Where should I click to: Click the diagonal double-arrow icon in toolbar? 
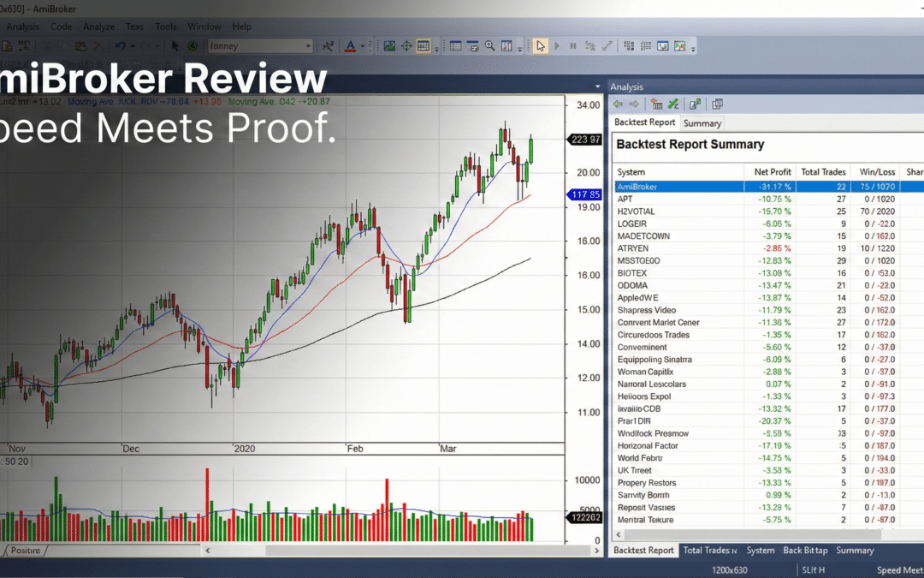[607, 46]
